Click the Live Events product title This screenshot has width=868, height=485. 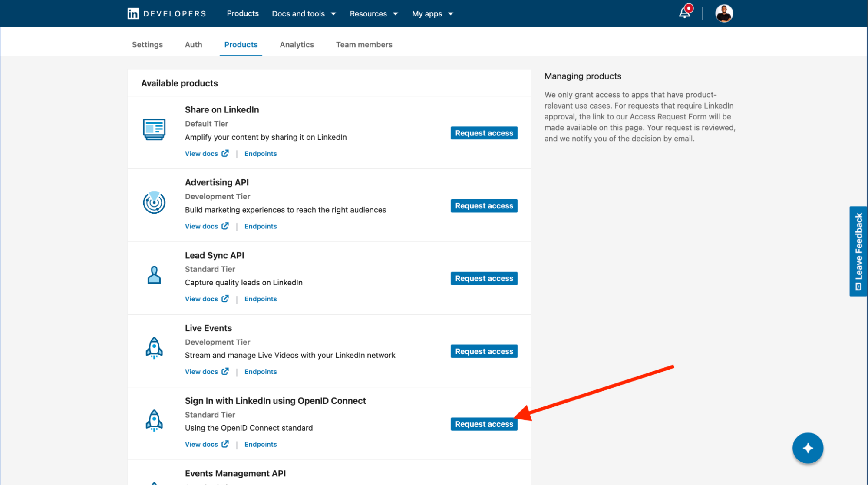tap(208, 328)
